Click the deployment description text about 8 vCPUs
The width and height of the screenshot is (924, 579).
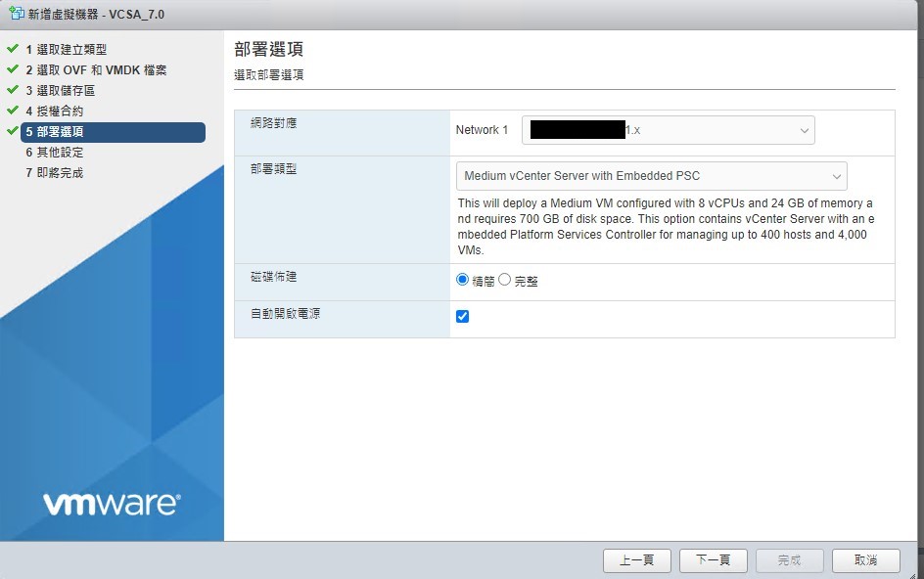pos(666,227)
